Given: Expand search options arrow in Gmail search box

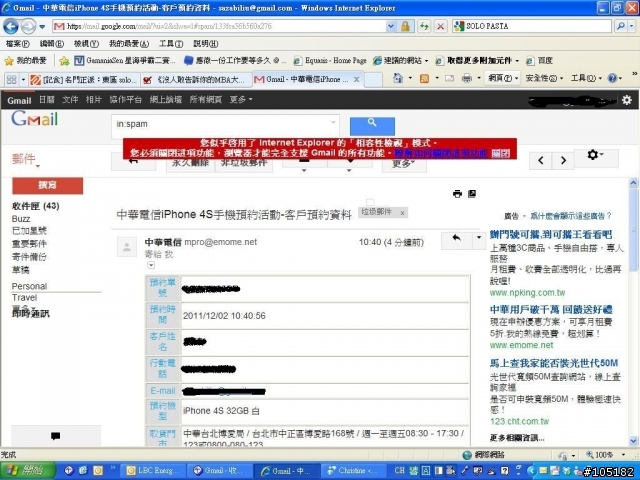Looking at the screenshot, I should [333, 122].
